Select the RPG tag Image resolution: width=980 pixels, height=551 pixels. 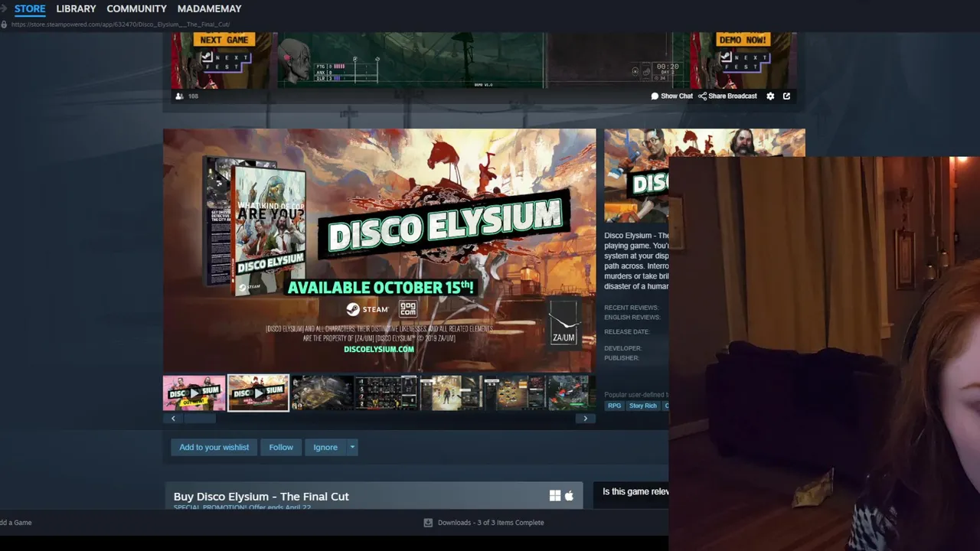614,406
